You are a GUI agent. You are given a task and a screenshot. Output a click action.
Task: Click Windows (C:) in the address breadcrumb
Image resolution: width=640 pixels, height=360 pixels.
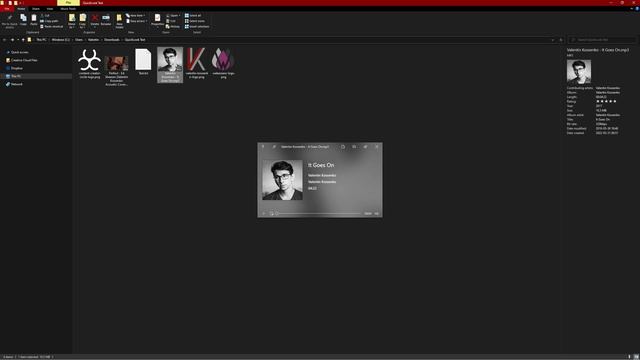pos(60,40)
